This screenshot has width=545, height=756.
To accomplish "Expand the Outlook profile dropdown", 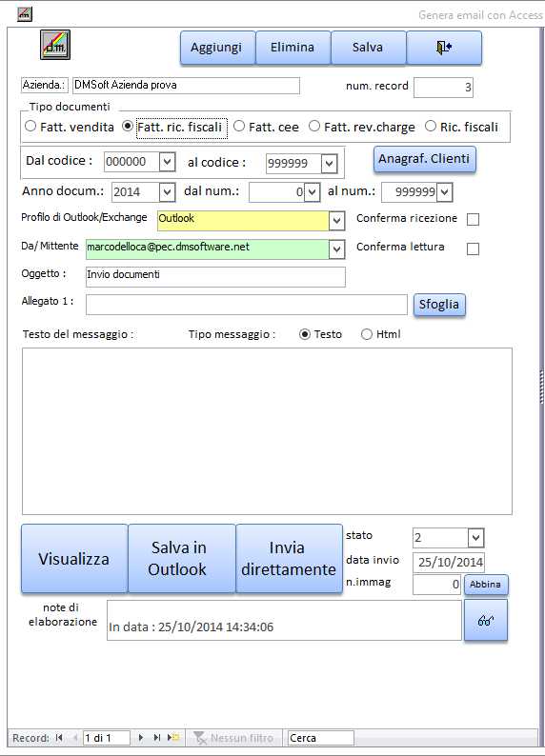I will point(336,221).
